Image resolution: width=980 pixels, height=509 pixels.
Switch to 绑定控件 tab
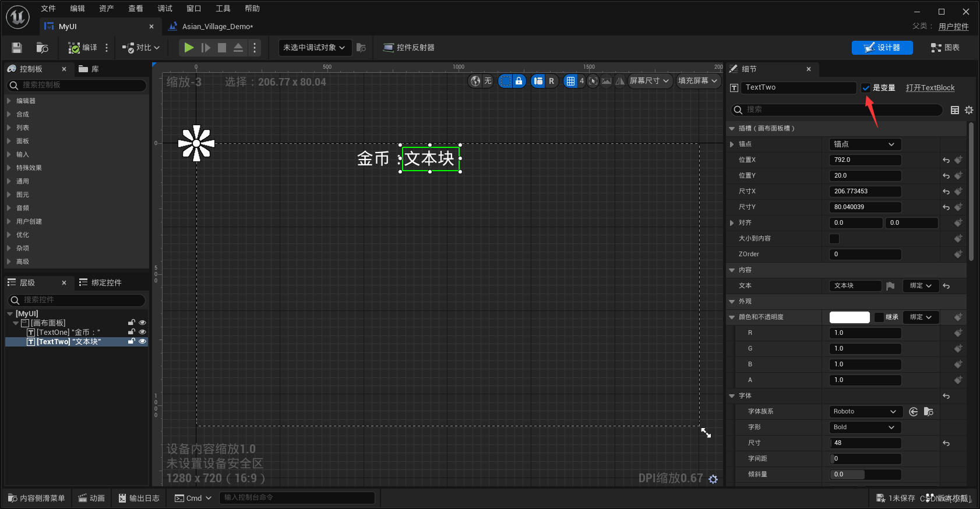[101, 282]
